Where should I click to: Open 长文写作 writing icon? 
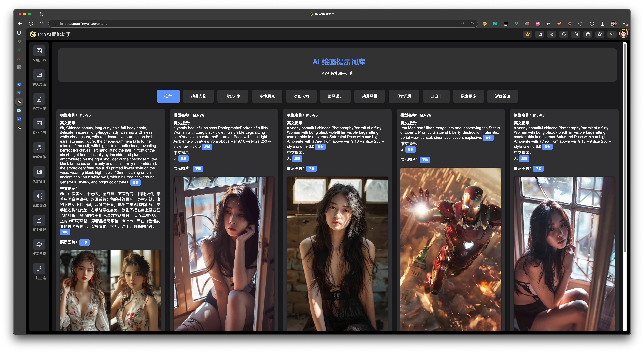39,99
